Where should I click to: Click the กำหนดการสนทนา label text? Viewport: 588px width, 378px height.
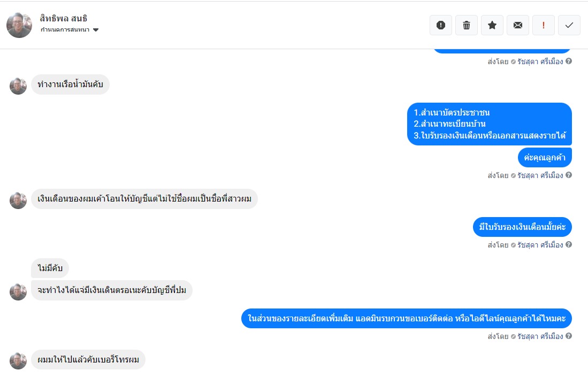[65, 30]
